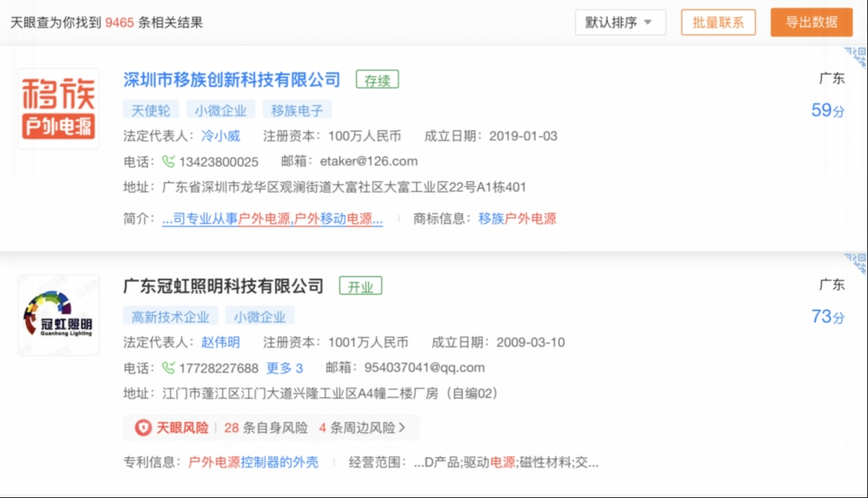Click 9465 result count number
The height and width of the screenshot is (498, 868).
(x=120, y=23)
